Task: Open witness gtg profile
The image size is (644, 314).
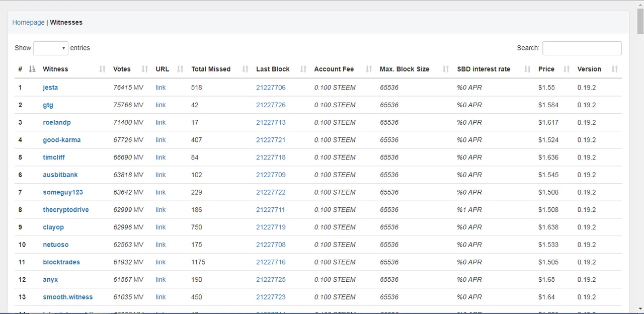Action: 48,105
